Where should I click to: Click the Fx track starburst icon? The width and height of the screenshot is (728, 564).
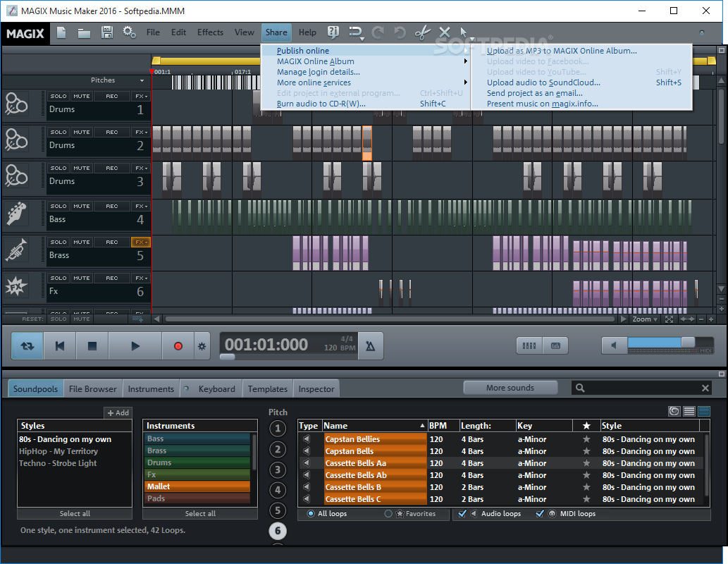coord(16,286)
